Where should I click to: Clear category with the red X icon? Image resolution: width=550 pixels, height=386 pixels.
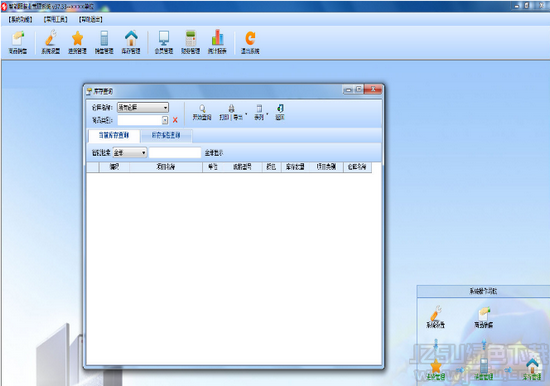[x=175, y=120]
